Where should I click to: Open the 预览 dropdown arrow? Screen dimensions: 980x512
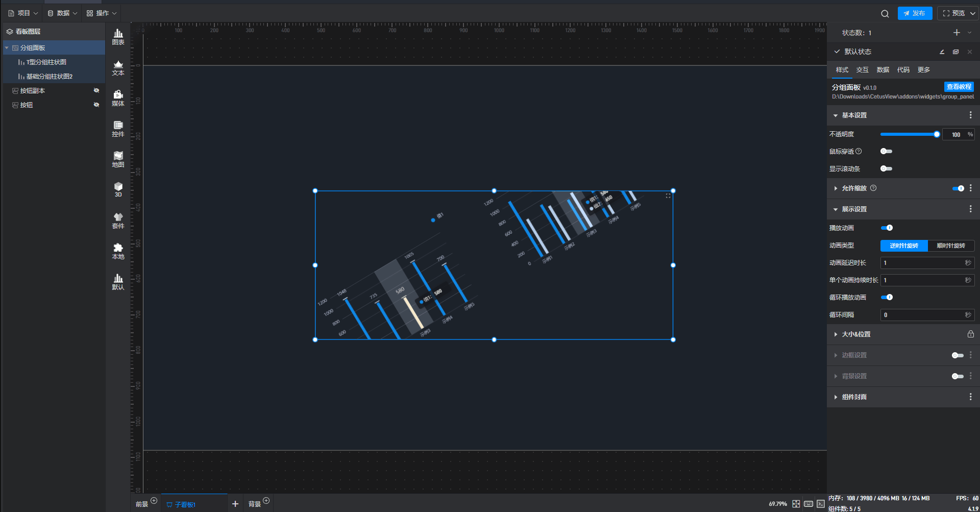coord(973,14)
